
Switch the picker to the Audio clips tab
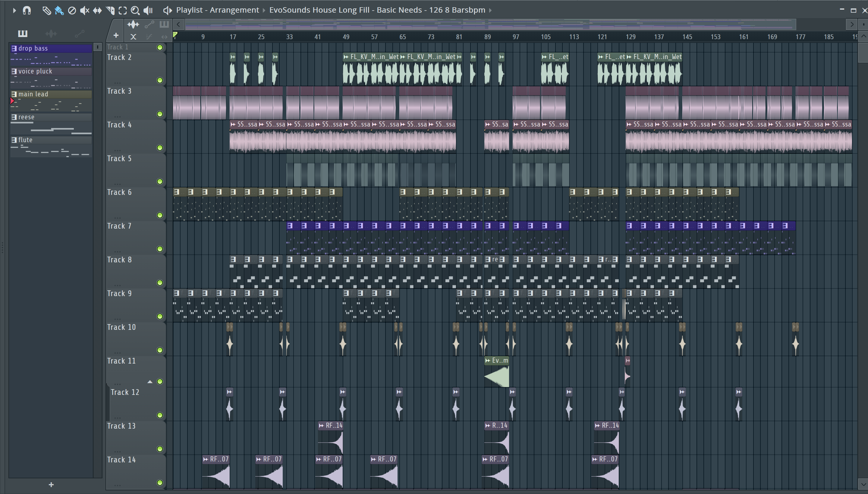point(51,34)
